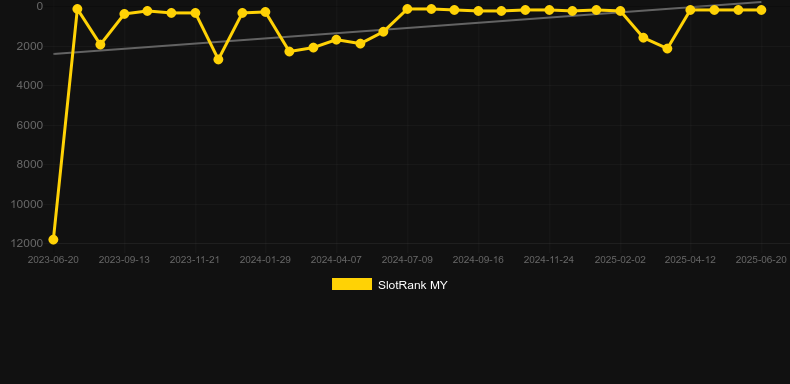Select the data point above the 2025-04-12 label

point(690,10)
